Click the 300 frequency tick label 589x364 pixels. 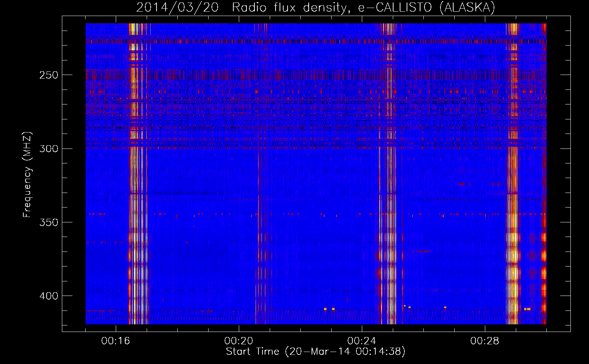tap(48, 149)
